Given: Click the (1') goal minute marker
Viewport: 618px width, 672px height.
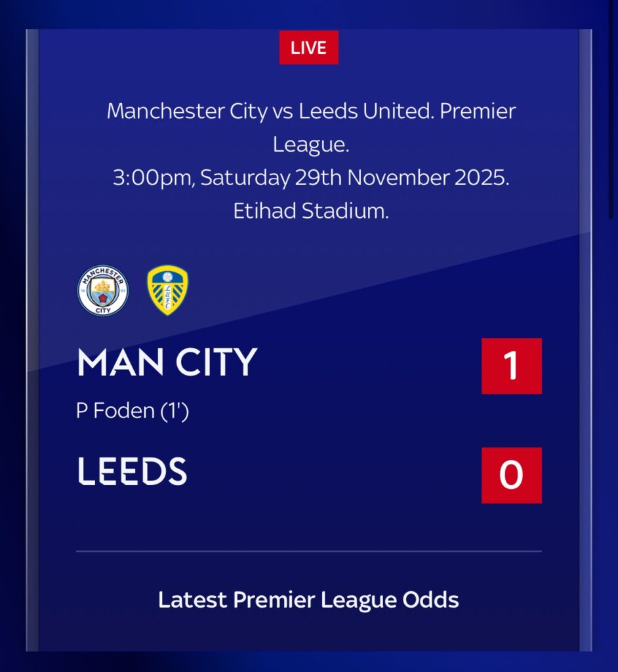Looking at the screenshot, I should pyautogui.click(x=174, y=411).
